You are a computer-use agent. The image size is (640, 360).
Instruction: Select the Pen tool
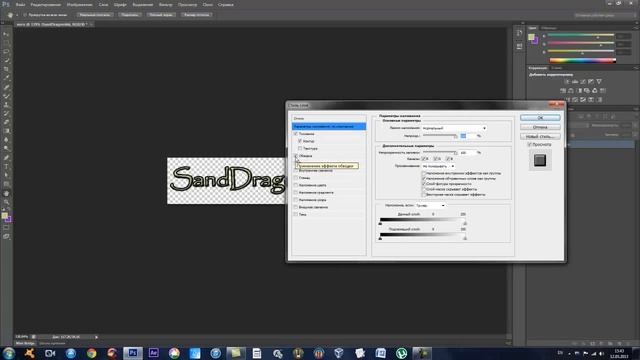[6, 158]
